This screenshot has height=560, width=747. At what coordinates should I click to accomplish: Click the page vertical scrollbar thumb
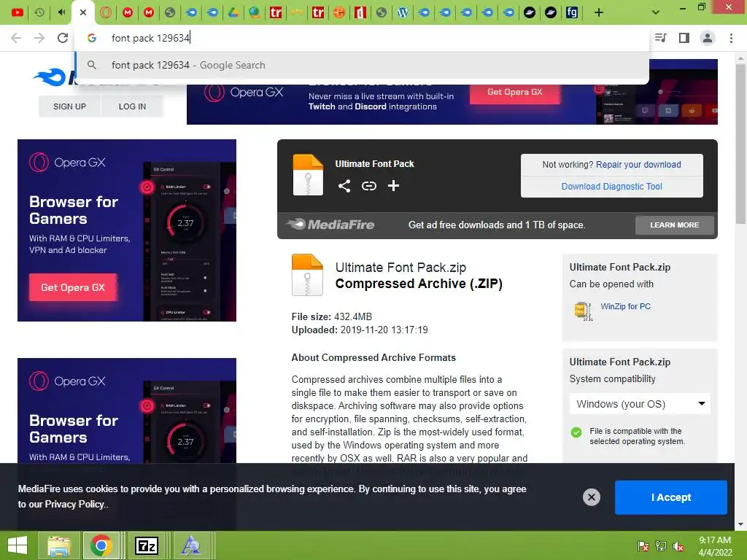tap(741, 143)
